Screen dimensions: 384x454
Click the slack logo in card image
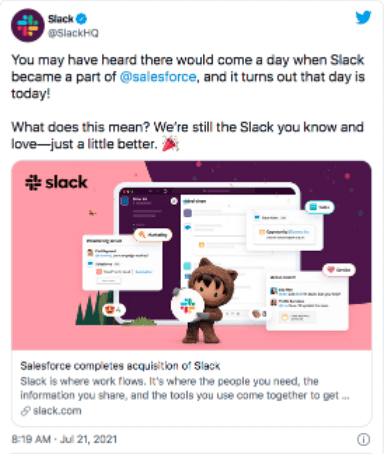(56, 182)
